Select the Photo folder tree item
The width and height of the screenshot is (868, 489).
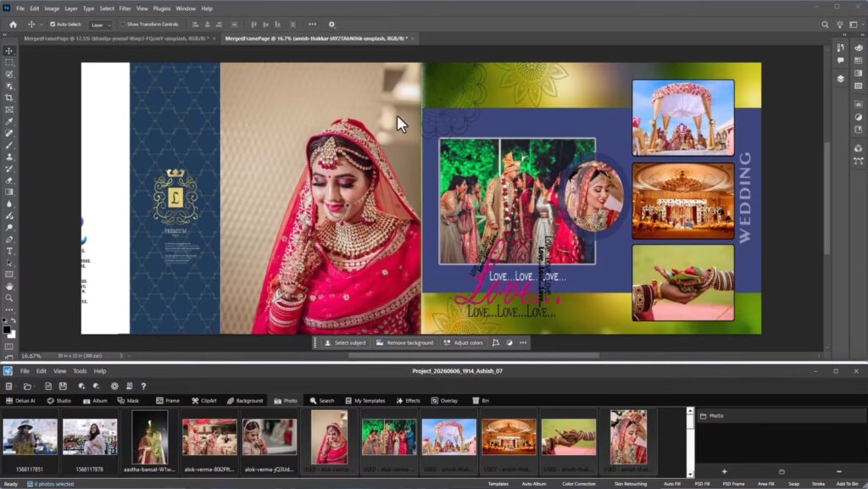(x=781, y=416)
